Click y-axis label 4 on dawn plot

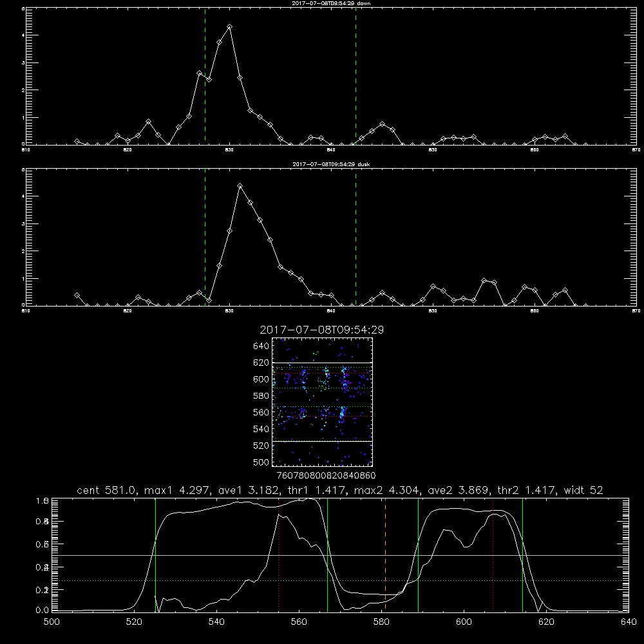coord(23,35)
